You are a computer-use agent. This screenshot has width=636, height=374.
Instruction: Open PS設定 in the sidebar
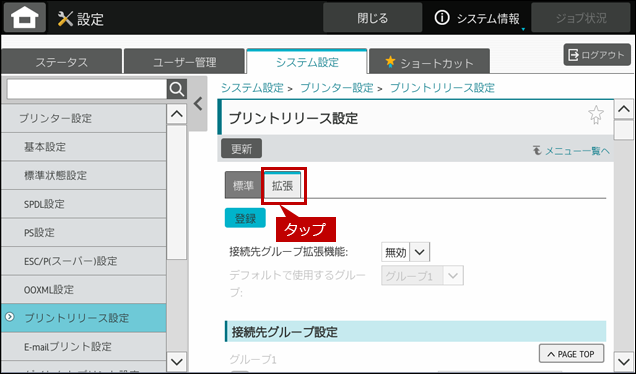coord(84,232)
